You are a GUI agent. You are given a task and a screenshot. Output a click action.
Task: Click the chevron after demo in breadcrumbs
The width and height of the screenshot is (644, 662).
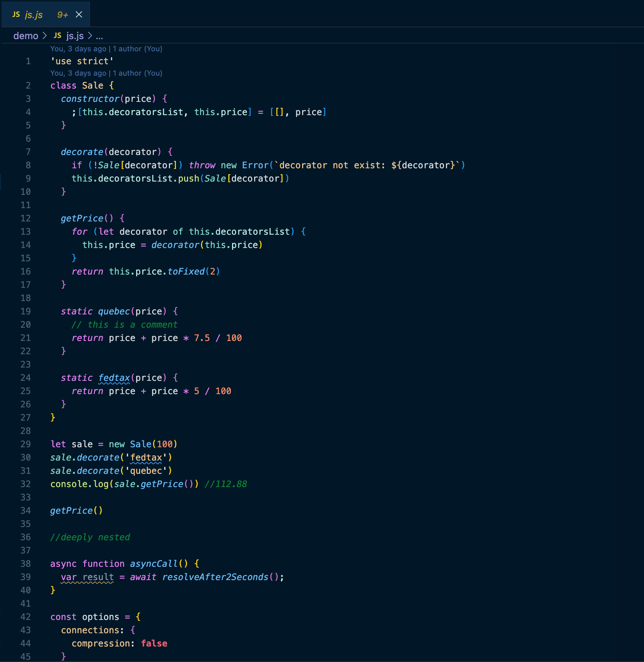(45, 36)
